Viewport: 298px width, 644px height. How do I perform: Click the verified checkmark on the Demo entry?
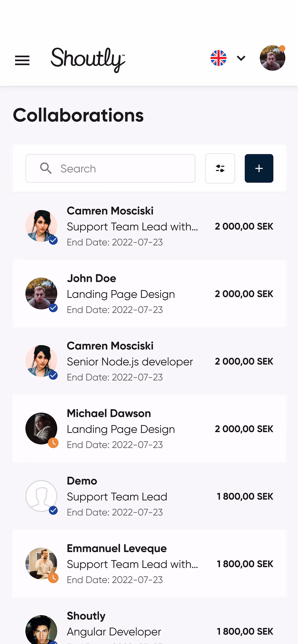pos(53,510)
